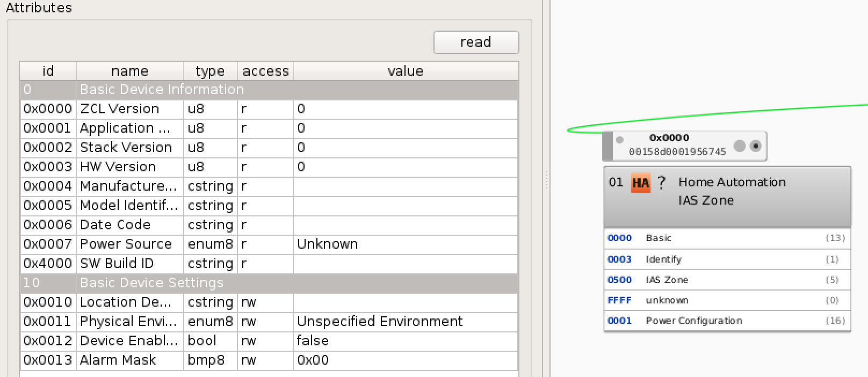Click the access column header
This screenshot has height=377, width=868.
(265, 71)
